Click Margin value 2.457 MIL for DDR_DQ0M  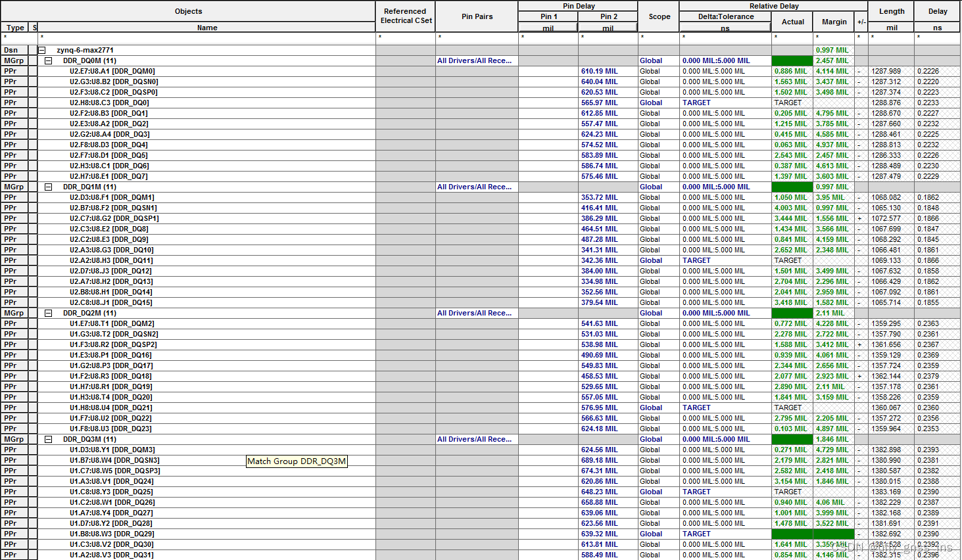pos(832,60)
